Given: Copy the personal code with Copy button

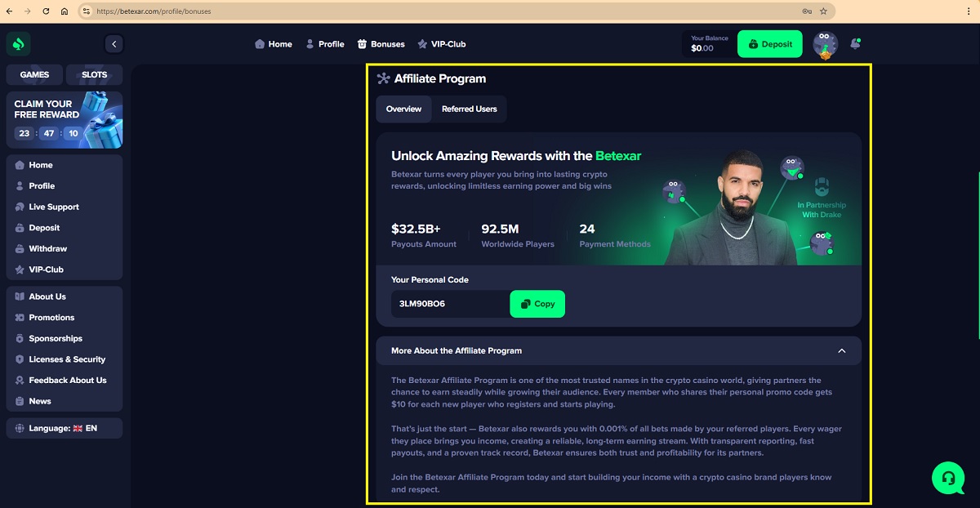Looking at the screenshot, I should pos(537,304).
